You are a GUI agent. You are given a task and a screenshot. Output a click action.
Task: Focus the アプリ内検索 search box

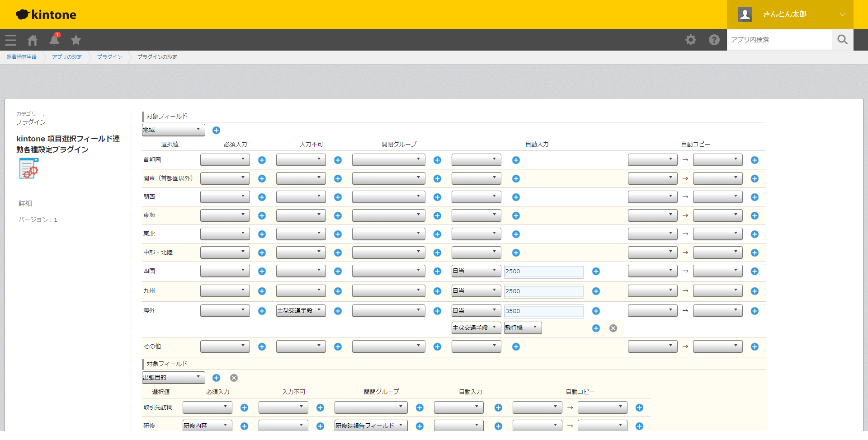(x=779, y=40)
